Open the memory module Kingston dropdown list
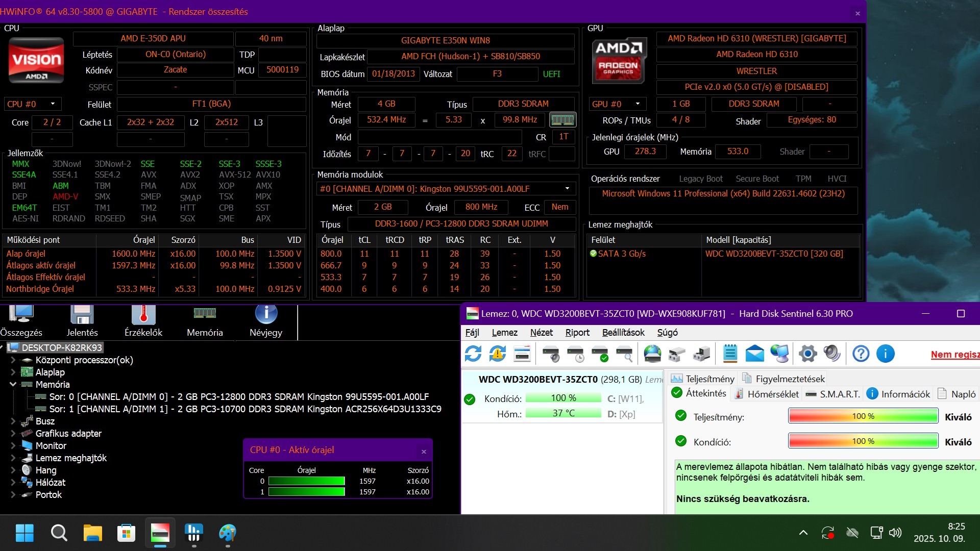The image size is (980, 551). 567,189
